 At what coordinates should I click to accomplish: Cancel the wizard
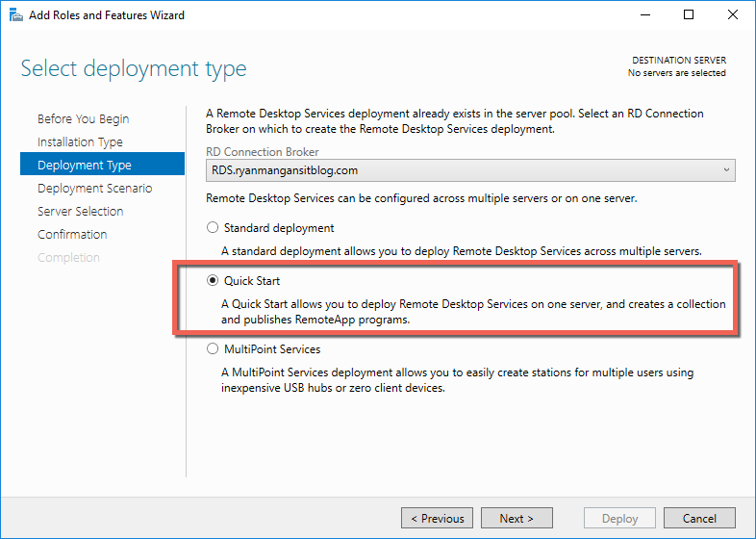pos(699,518)
